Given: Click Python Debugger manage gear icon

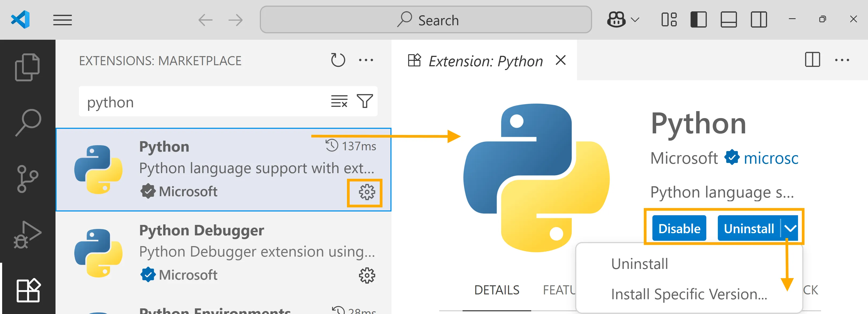Looking at the screenshot, I should [x=367, y=276].
